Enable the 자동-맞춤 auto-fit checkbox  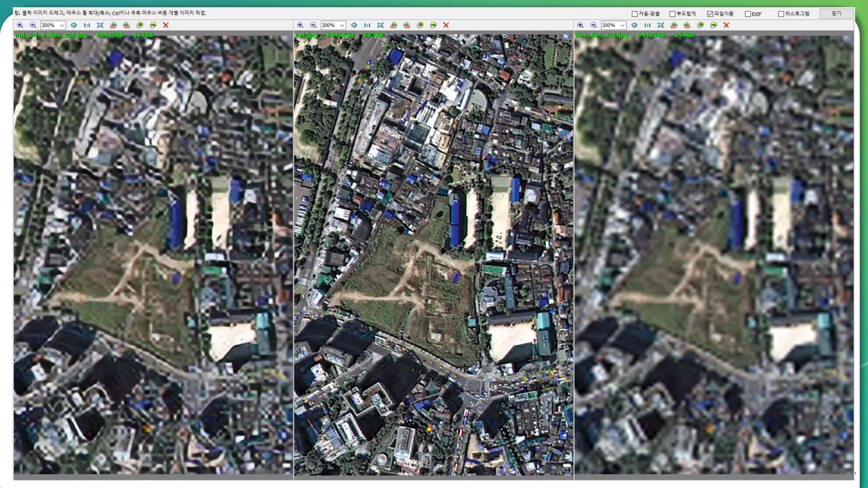[634, 14]
